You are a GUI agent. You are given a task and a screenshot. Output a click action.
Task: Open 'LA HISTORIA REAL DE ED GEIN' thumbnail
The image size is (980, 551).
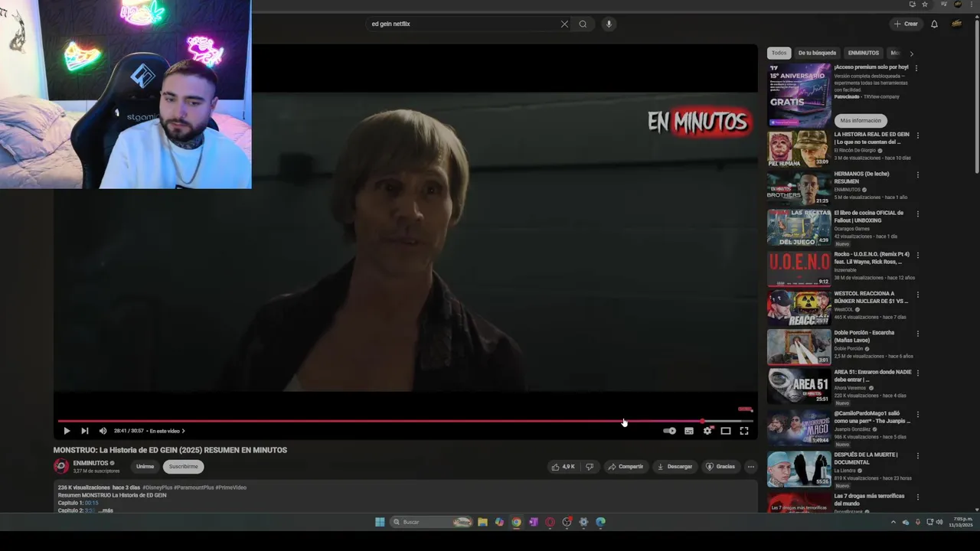point(799,148)
